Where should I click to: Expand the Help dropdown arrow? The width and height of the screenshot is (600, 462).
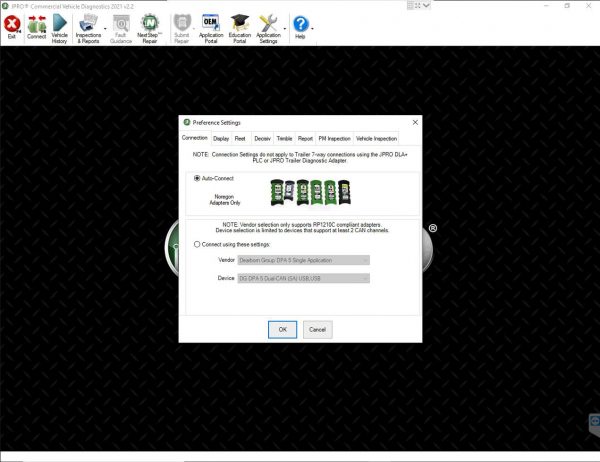[x=313, y=29]
